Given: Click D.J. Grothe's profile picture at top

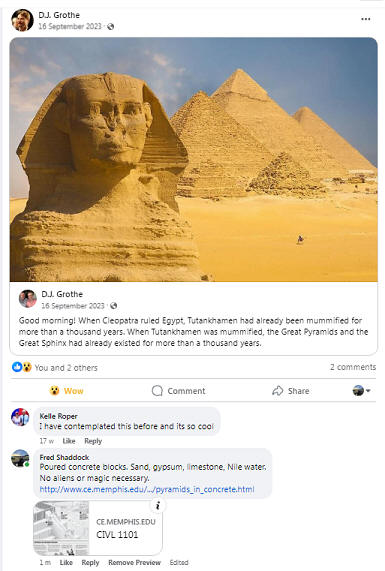Looking at the screenshot, I should [x=22, y=20].
